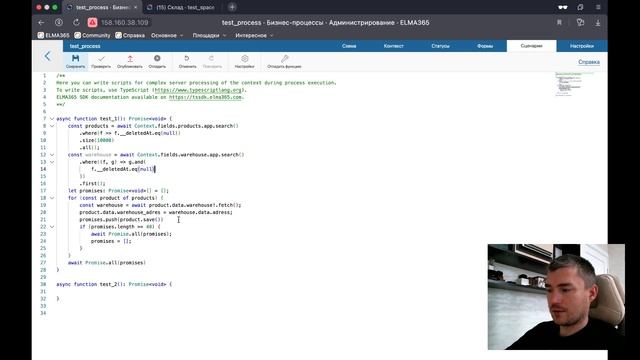Click line 10 .size(10000)
The image size is (640, 360).
pyautogui.click(x=97, y=140)
